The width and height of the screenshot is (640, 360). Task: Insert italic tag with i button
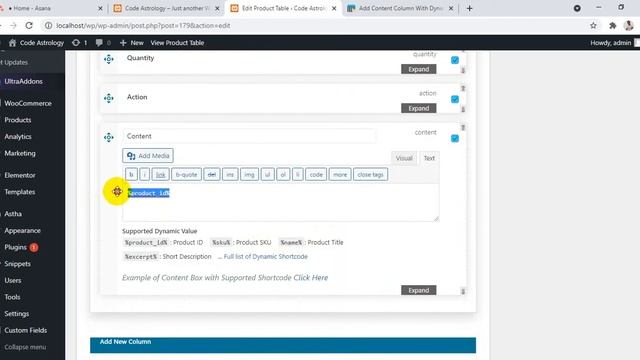pyautogui.click(x=144, y=174)
